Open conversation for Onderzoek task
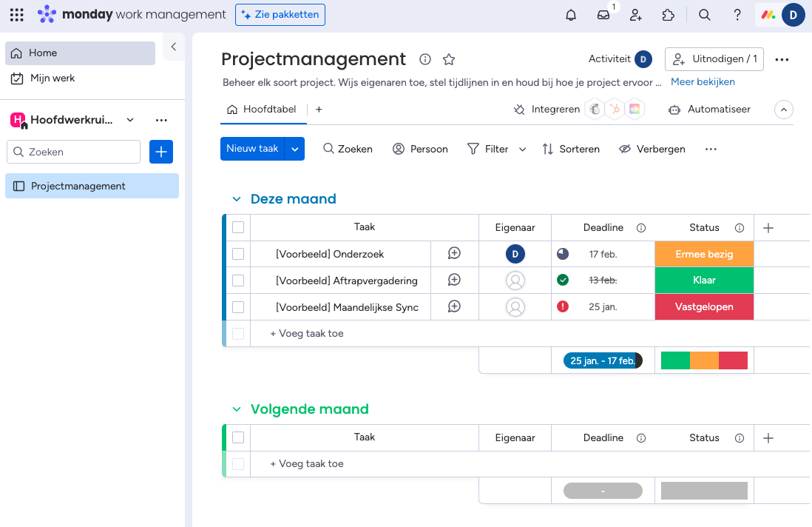 [x=454, y=253]
